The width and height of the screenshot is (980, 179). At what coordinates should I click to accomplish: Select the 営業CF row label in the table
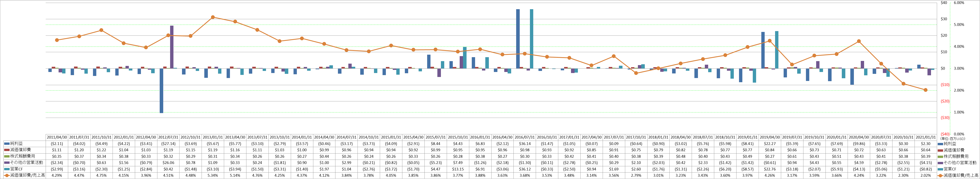[16, 169]
